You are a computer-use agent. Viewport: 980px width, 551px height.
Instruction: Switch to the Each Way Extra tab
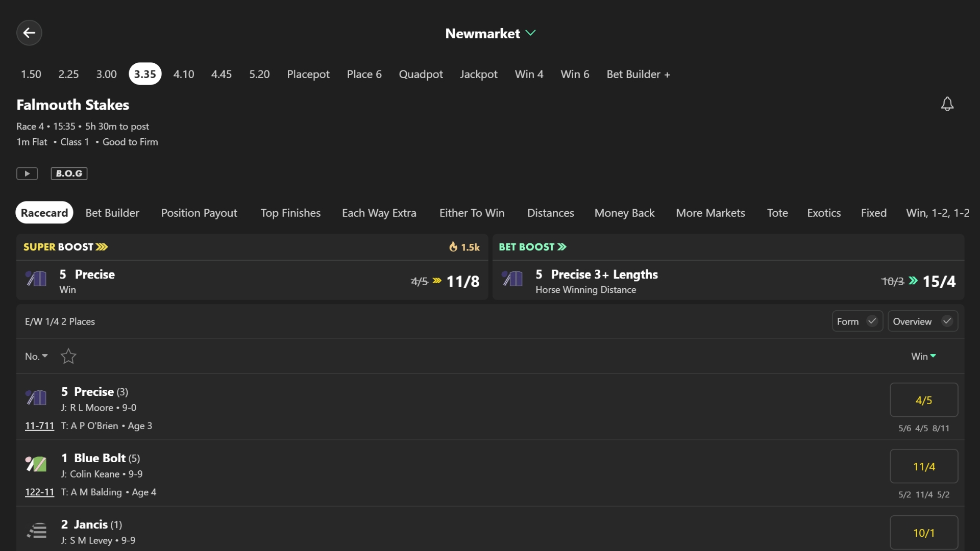coord(379,213)
